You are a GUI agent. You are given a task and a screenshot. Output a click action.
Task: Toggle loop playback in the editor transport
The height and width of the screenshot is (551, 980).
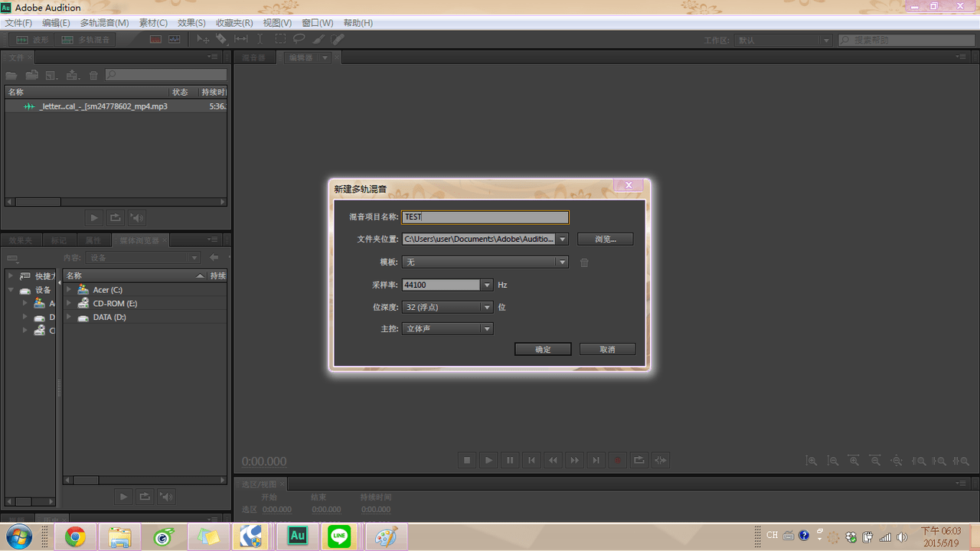pos(639,460)
